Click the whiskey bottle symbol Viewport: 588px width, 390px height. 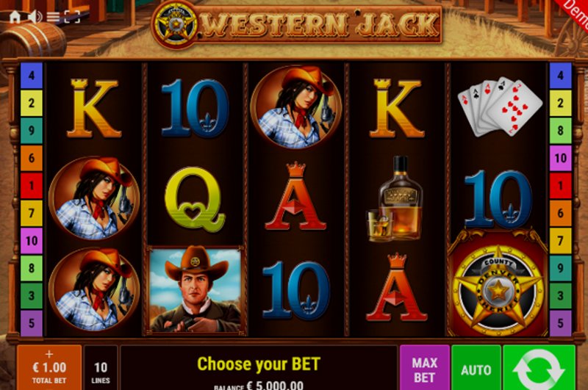395,198
